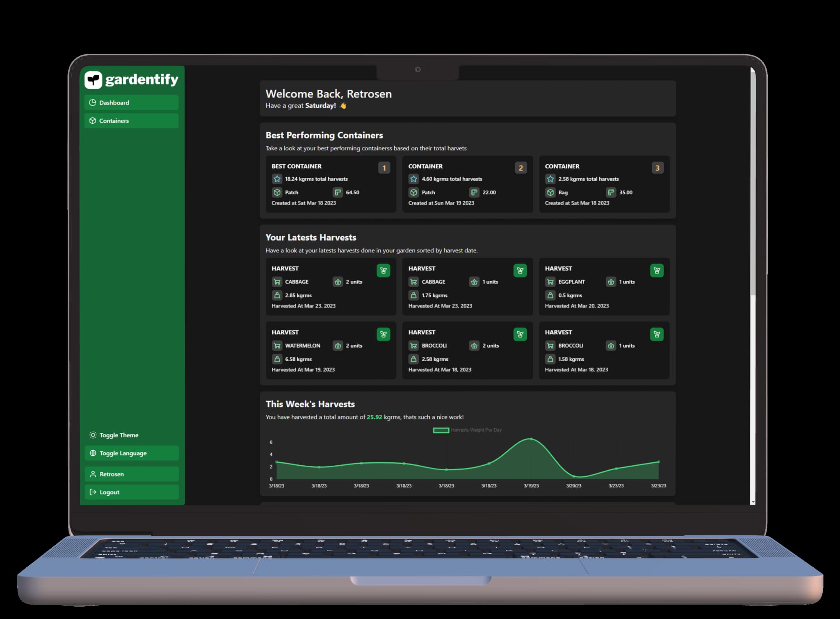Click the Dashboard pie chart icon

93,102
